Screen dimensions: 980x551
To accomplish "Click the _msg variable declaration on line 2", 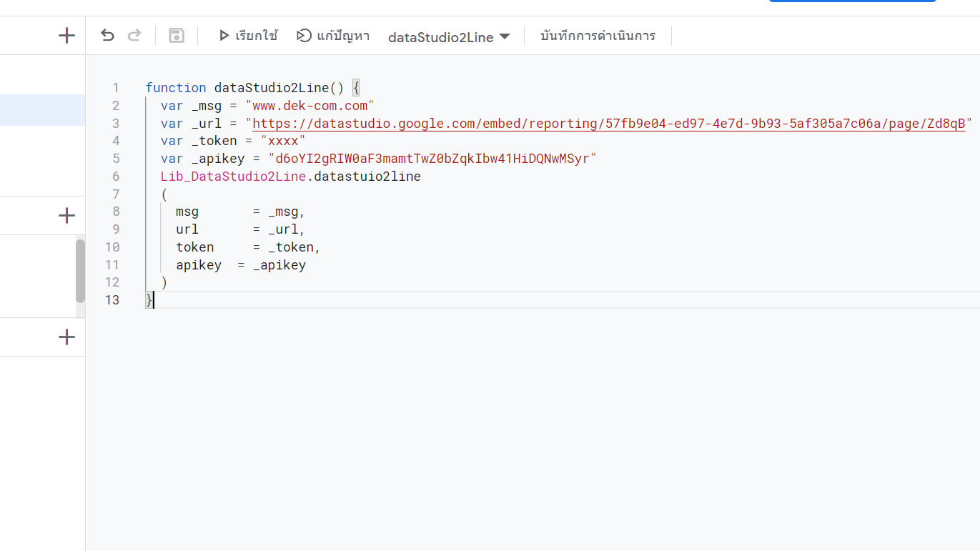I will pos(207,106).
